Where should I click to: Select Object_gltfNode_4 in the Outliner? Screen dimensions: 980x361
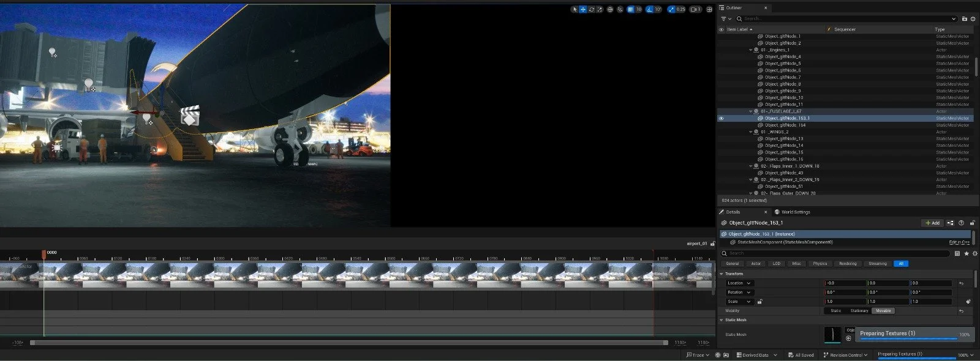[782, 57]
